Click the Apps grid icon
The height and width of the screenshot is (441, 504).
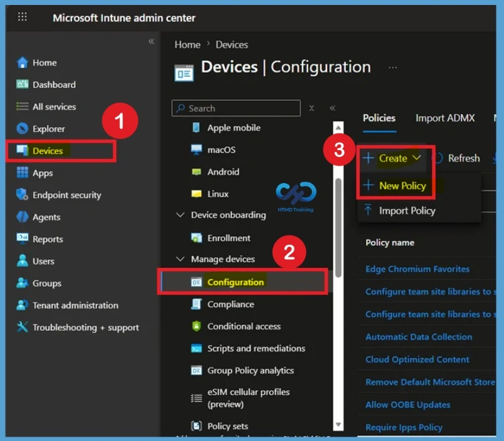click(22, 173)
